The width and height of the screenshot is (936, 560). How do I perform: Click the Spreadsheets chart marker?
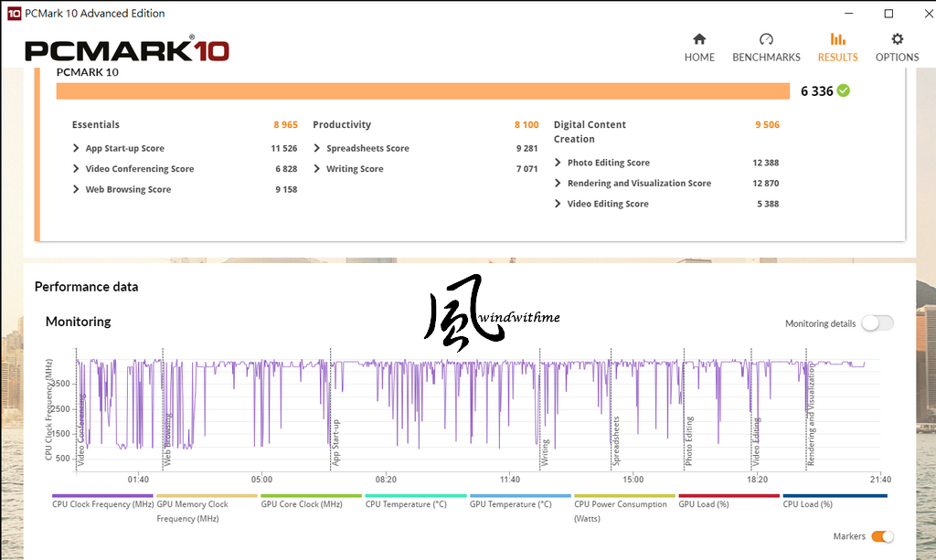[x=616, y=440]
